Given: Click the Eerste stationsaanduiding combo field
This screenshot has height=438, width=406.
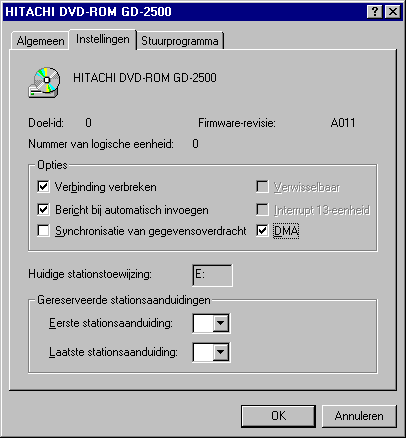Looking at the screenshot, I should coord(211,323).
